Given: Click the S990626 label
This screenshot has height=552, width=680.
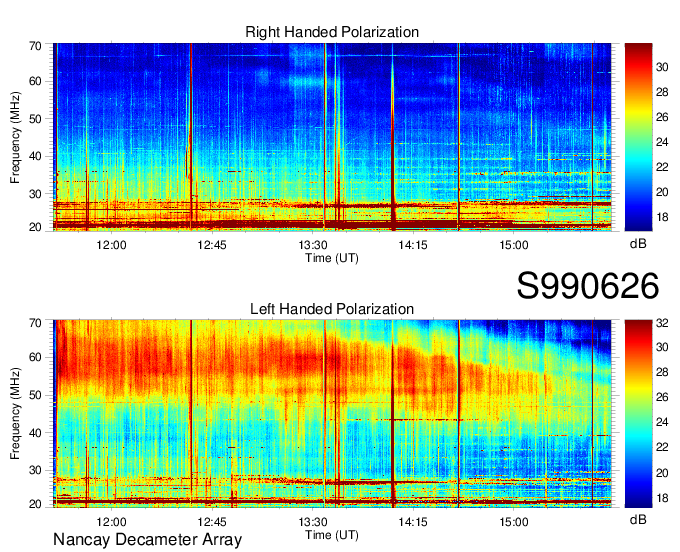Looking at the screenshot, I should coord(588,286).
